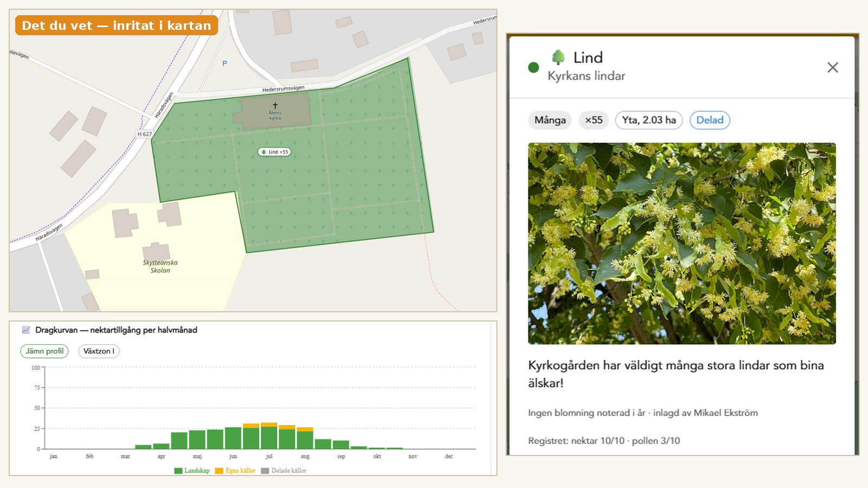This screenshot has height=488, width=868.
Task: Click the Egna källor legend swatch
Action: pyautogui.click(x=219, y=471)
